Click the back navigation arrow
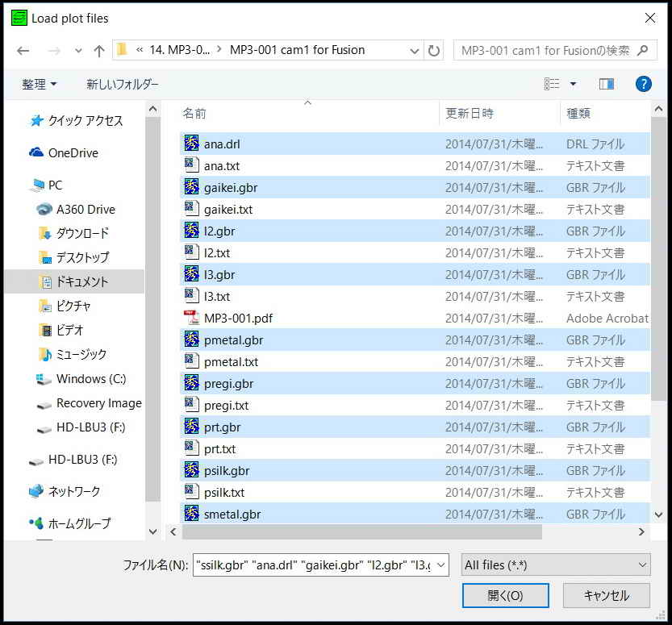Viewport: 672px width, 625px height. coord(23,50)
